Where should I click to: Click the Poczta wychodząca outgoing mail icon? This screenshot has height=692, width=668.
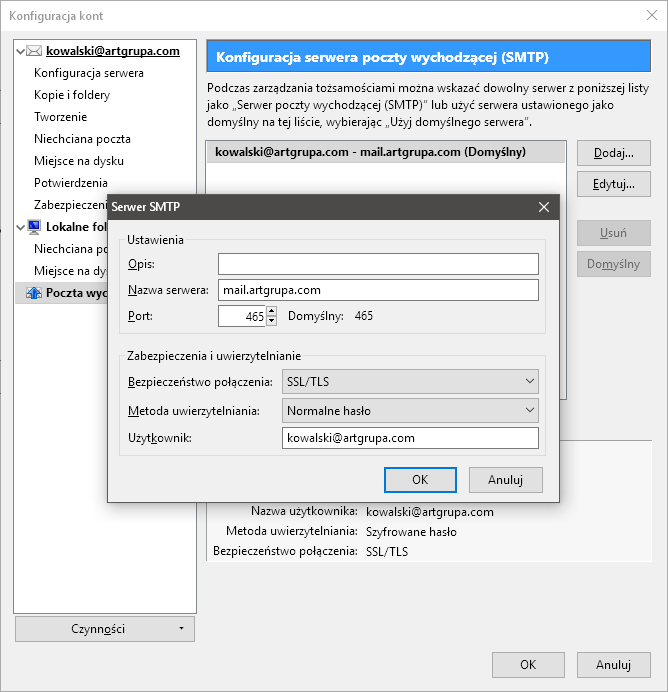click(x=34, y=293)
